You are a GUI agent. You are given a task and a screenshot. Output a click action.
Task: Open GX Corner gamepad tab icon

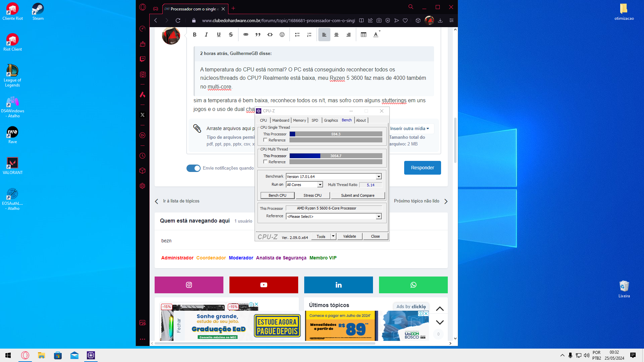[156, 9]
